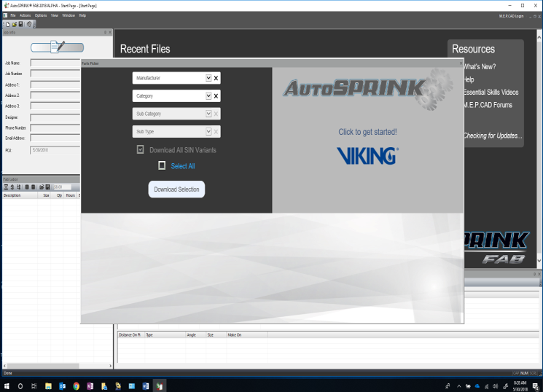Open the Window menu

click(x=69, y=15)
